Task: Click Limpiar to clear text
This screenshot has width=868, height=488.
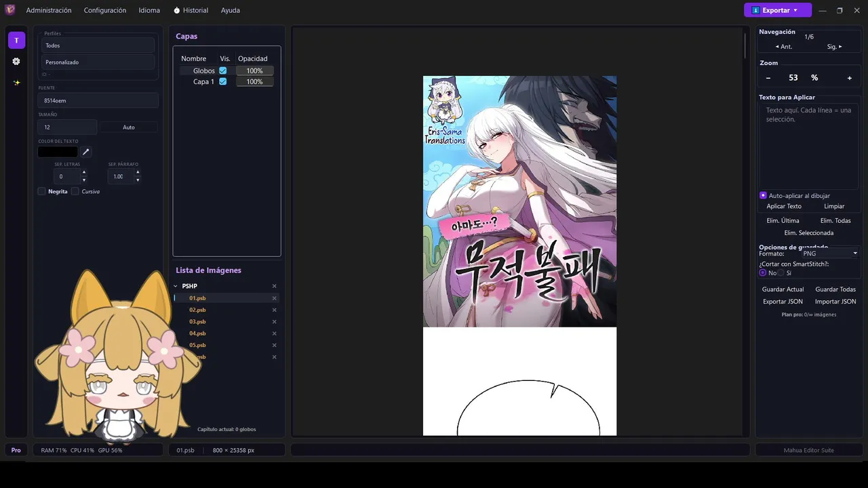Action: pyautogui.click(x=834, y=206)
